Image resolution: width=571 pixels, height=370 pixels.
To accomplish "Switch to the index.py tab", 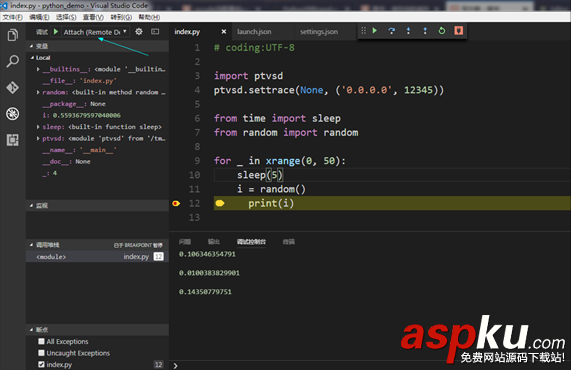I will tap(187, 32).
